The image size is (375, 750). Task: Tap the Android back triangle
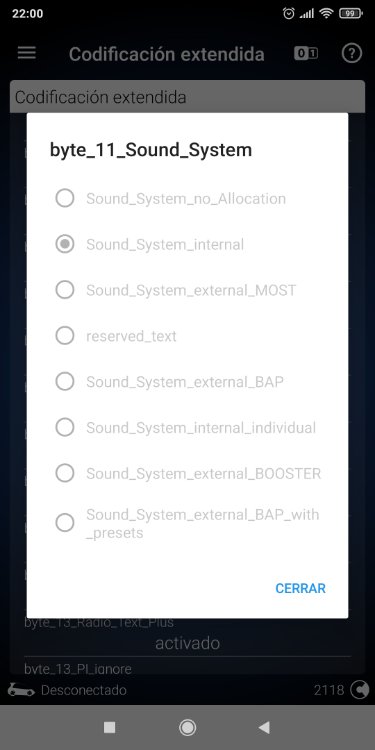(264, 728)
